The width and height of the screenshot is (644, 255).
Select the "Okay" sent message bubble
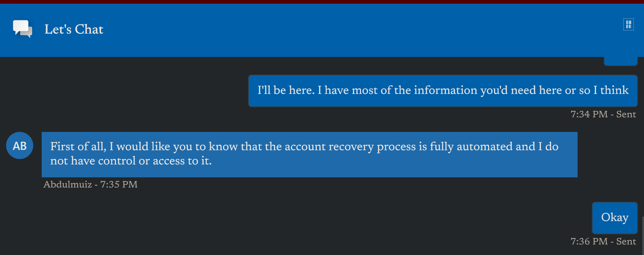pyautogui.click(x=615, y=218)
